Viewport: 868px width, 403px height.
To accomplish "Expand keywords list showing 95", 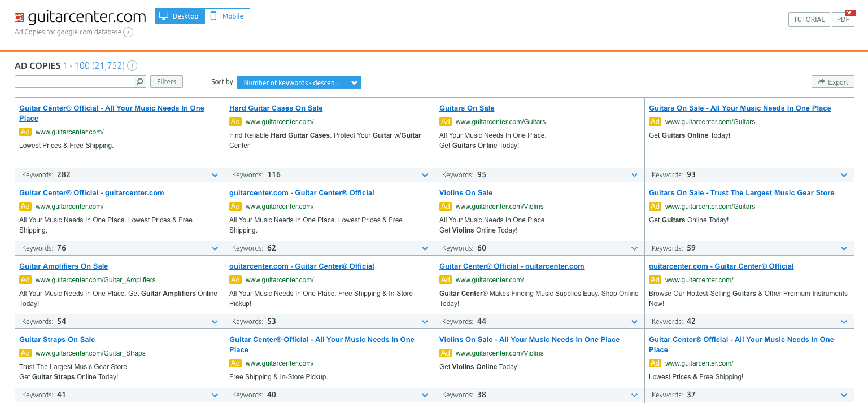I will pos(634,175).
